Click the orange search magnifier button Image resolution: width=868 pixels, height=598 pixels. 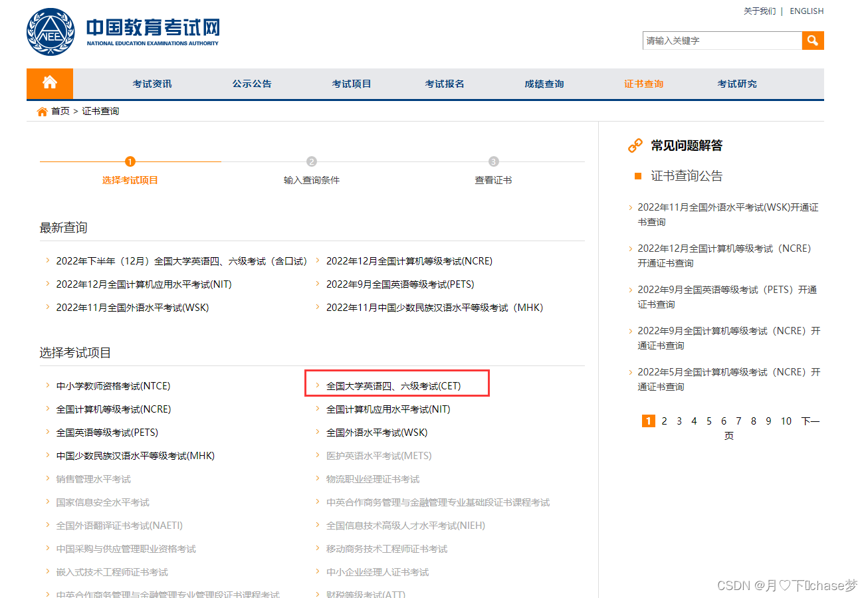(x=813, y=41)
